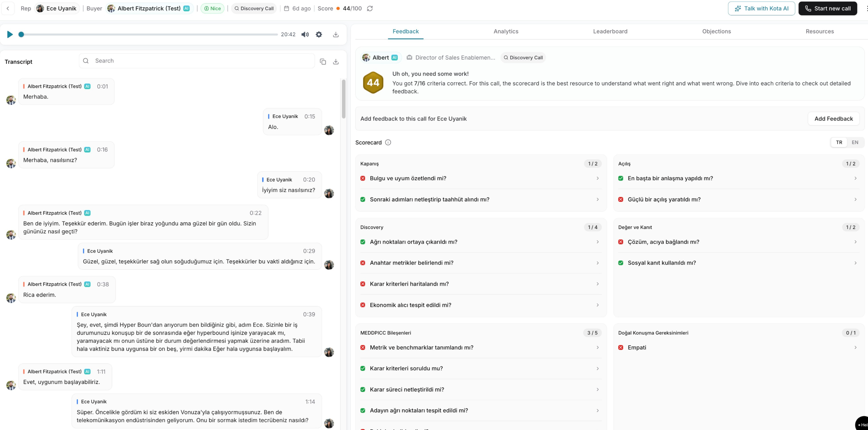Expand Karar süreci netleştirildi mi
The image size is (868, 430).
click(481, 390)
